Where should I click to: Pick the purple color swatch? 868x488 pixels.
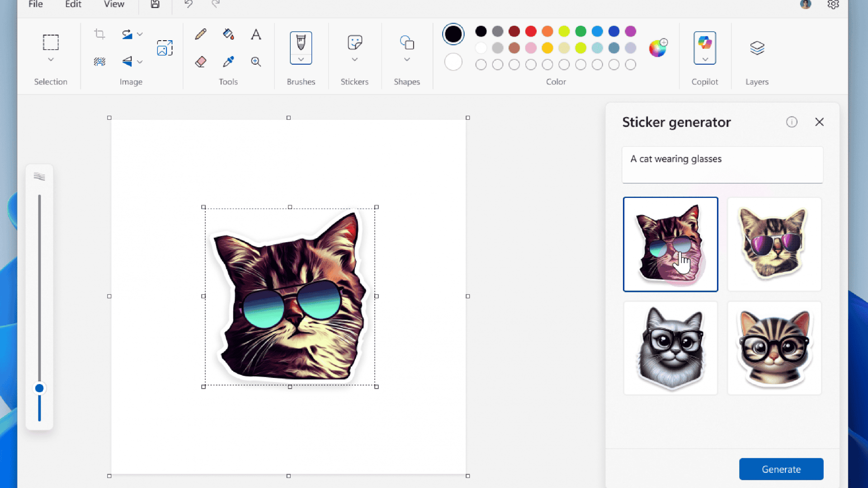[630, 31]
